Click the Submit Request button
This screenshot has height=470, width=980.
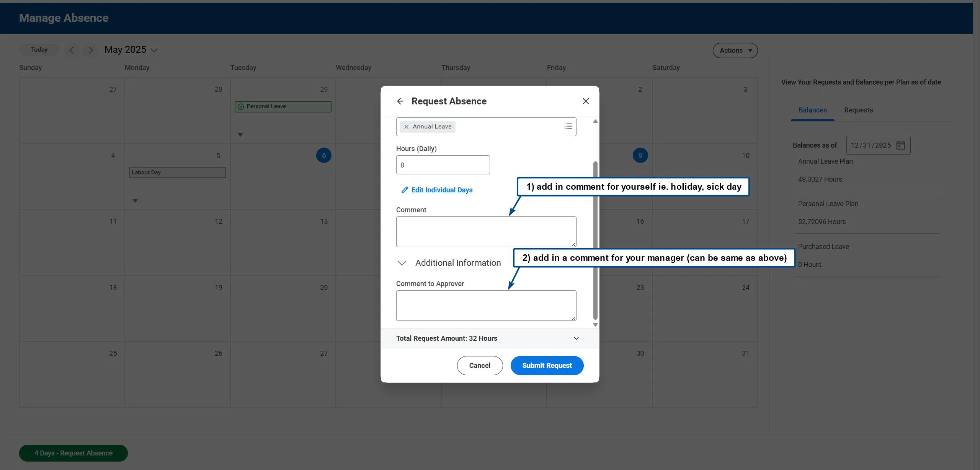547,366
